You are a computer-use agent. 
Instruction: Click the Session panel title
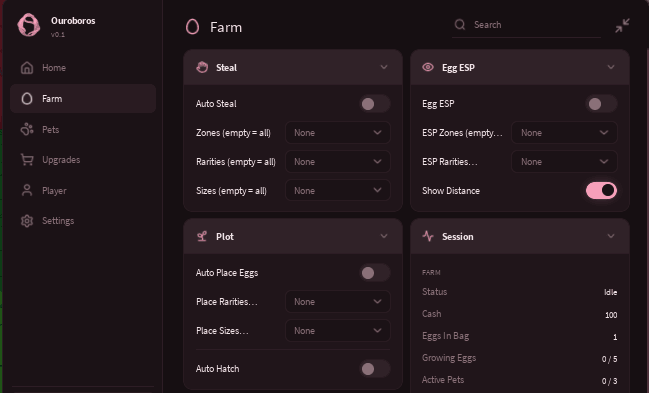coord(457,236)
